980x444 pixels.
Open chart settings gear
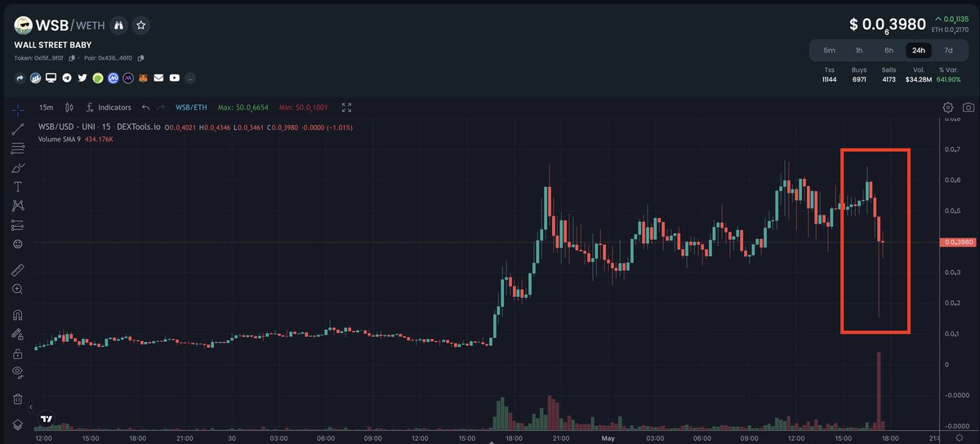[x=948, y=108]
